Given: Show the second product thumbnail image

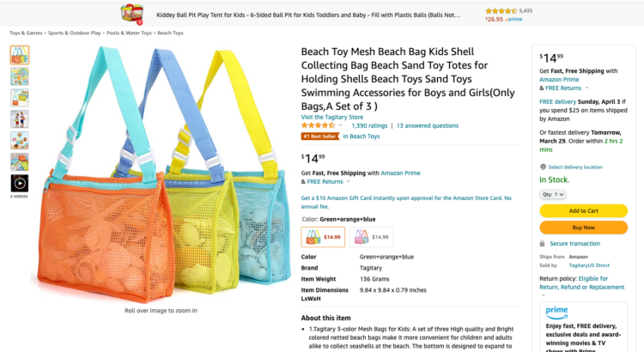Looking at the screenshot, I should pyautogui.click(x=19, y=76).
